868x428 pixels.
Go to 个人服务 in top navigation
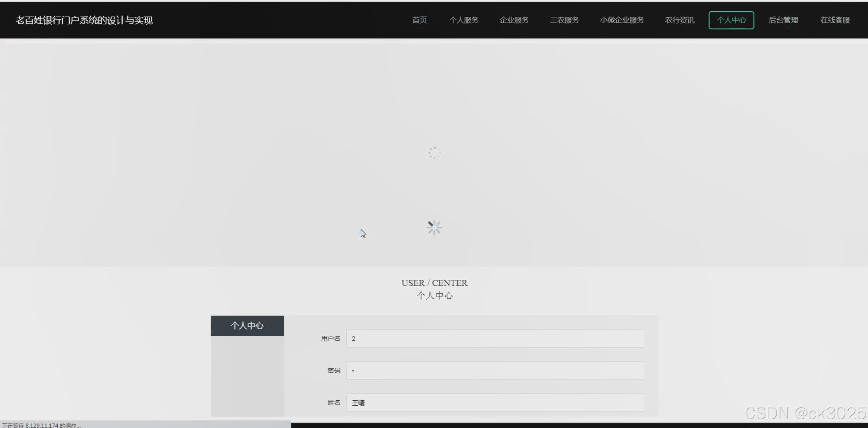tap(464, 20)
